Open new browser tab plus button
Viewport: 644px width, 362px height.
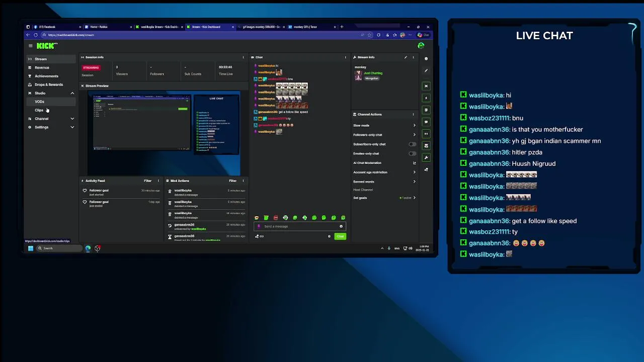[x=342, y=27]
